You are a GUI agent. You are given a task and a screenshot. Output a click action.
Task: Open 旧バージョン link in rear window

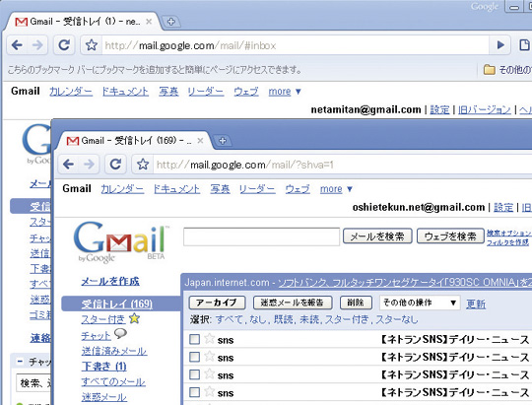tap(484, 109)
